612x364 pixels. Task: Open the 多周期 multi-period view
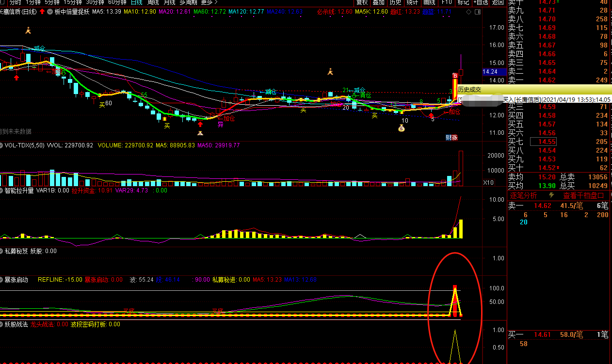click(188, 2)
